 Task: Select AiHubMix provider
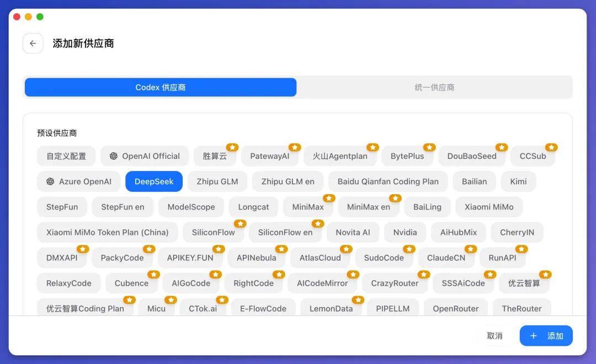(x=459, y=233)
